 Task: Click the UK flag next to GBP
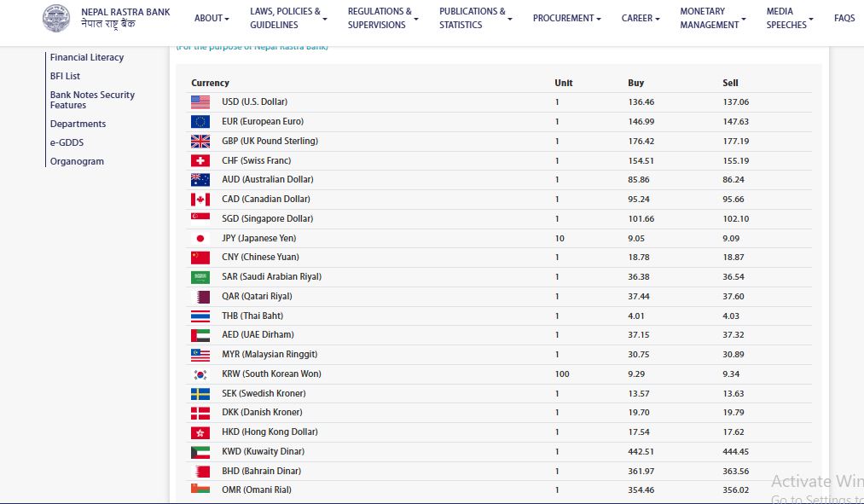200,142
